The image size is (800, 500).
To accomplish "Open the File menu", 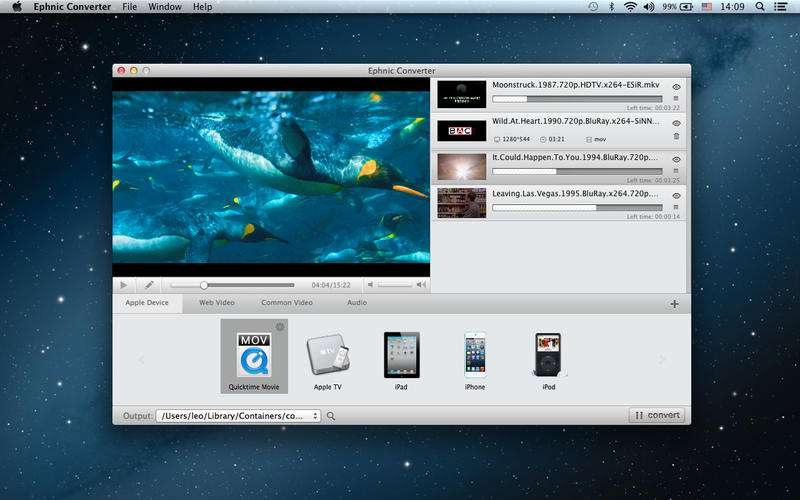I will (x=130, y=7).
